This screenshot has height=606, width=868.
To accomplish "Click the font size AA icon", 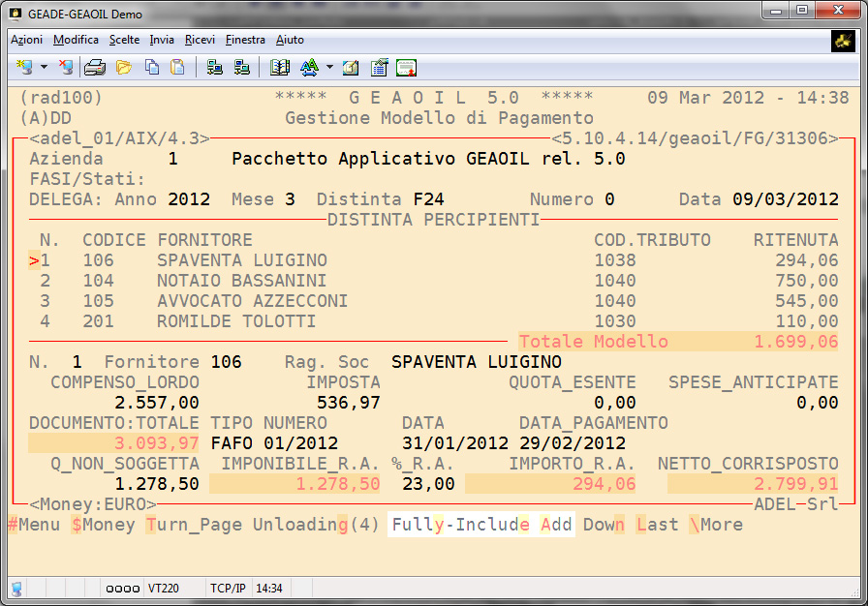I will (x=309, y=68).
